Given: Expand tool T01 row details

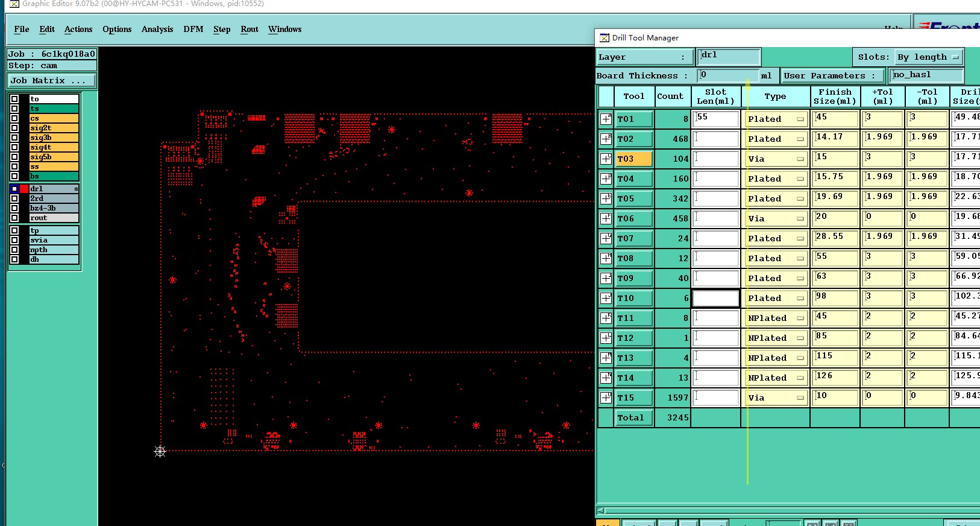Looking at the screenshot, I should 606,119.
